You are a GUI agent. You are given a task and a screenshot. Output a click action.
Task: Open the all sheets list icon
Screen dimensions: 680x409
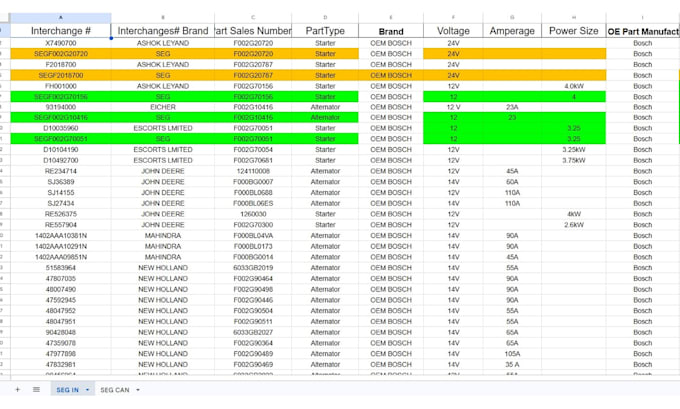point(36,389)
